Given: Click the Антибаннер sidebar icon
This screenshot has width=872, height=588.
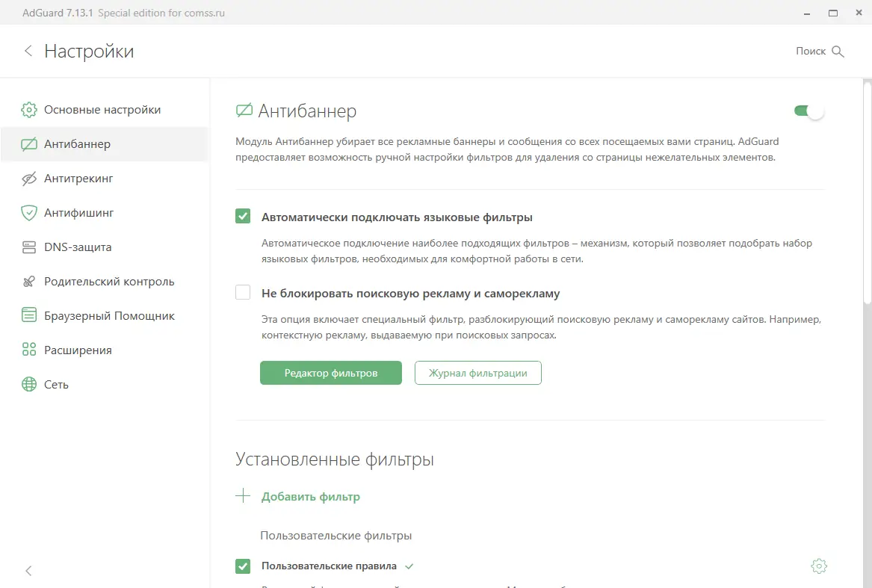Looking at the screenshot, I should 29,144.
